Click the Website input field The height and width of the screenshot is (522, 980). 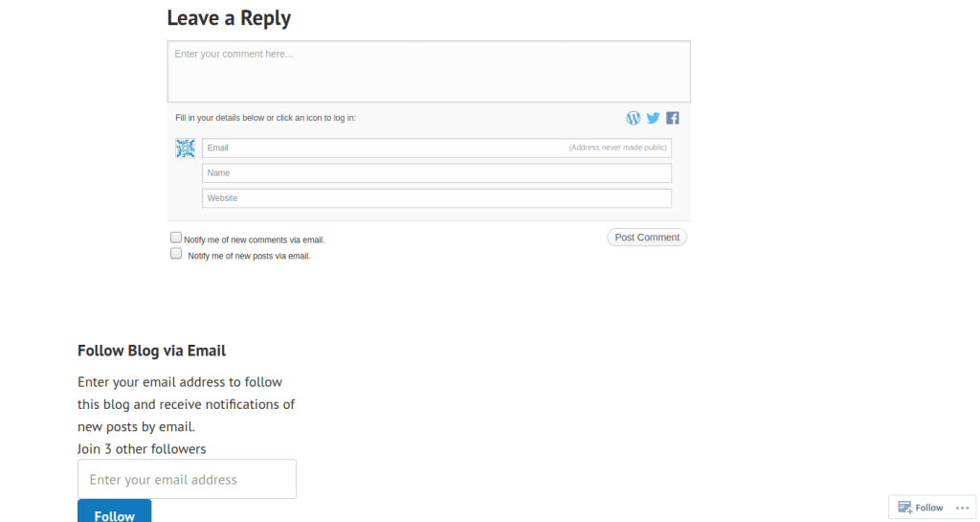tap(436, 197)
